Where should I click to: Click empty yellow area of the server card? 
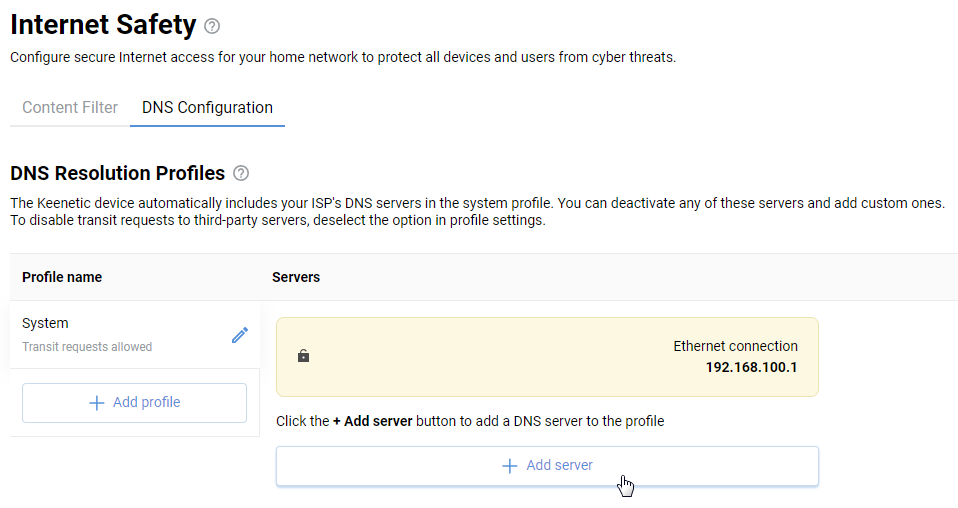click(x=480, y=357)
